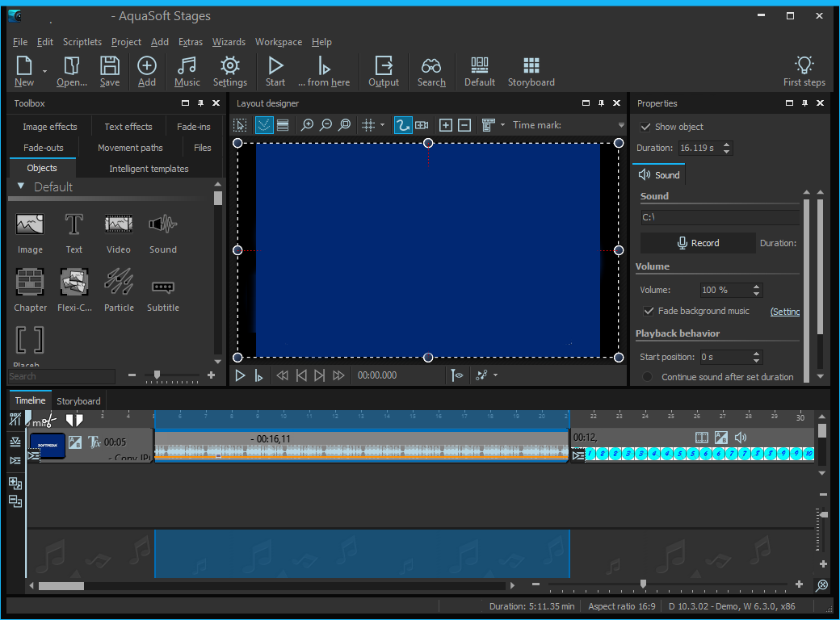The height and width of the screenshot is (620, 840).
Task: Open the Start position unit dropdown
Action: [x=757, y=356]
